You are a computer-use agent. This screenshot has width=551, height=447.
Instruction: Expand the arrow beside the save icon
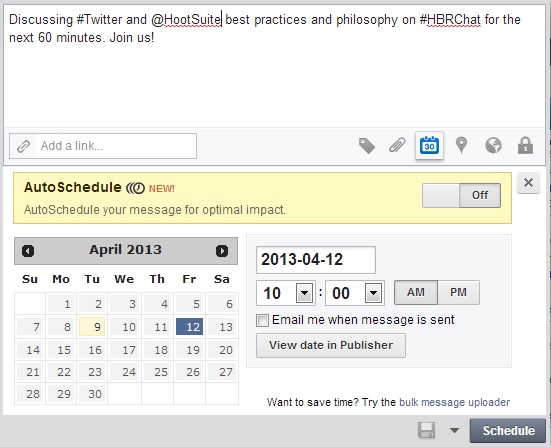[x=454, y=430]
